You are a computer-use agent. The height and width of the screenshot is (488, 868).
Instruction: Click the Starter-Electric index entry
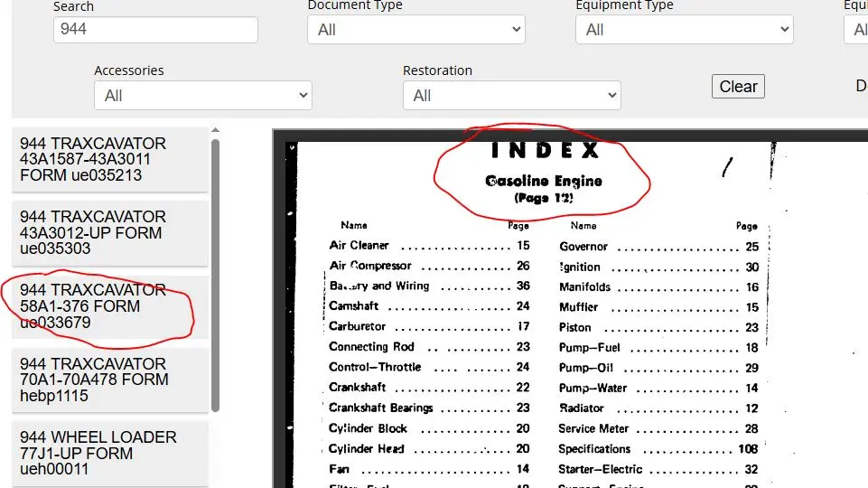click(x=658, y=469)
